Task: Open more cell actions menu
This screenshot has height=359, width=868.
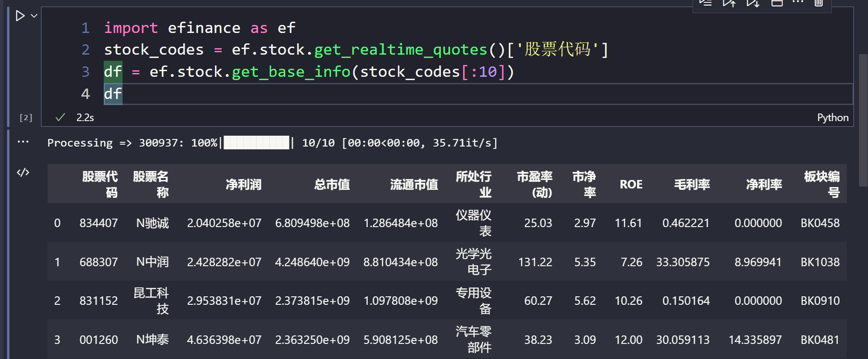Action: tap(798, 2)
